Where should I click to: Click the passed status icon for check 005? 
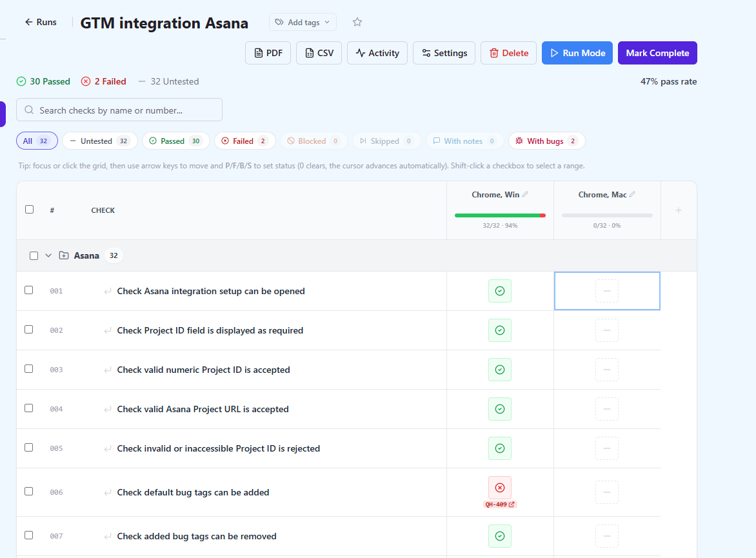(x=500, y=448)
